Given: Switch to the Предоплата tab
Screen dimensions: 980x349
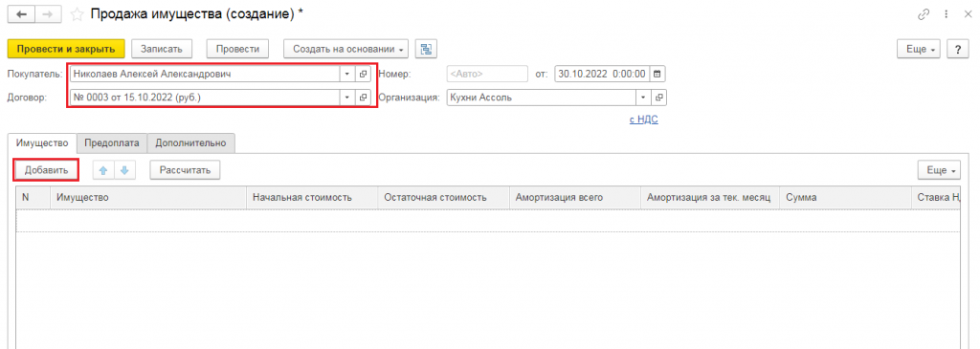Looking at the screenshot, I should pyautogui.click(x=112, y=142).
